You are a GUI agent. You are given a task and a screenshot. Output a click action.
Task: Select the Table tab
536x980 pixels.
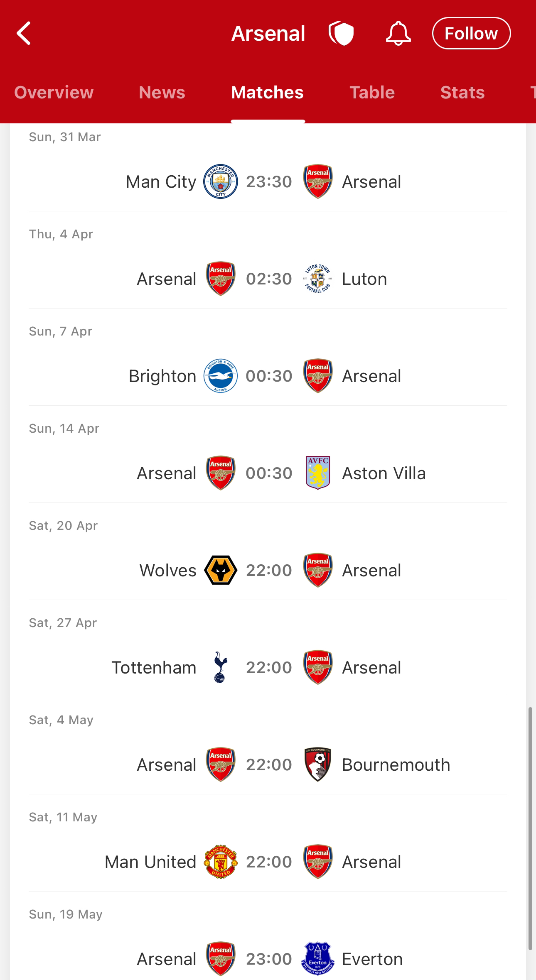coord(372,92)
